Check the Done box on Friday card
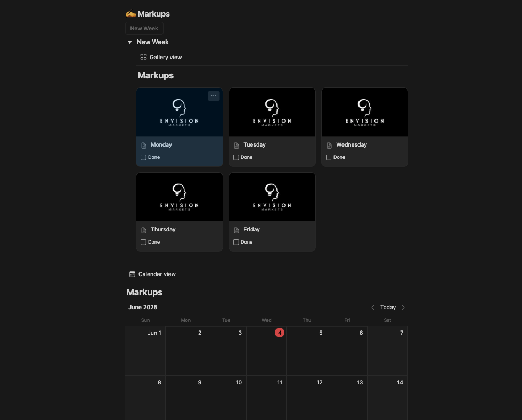The height and width of the screenshot is (420, 522). [236, 242]
